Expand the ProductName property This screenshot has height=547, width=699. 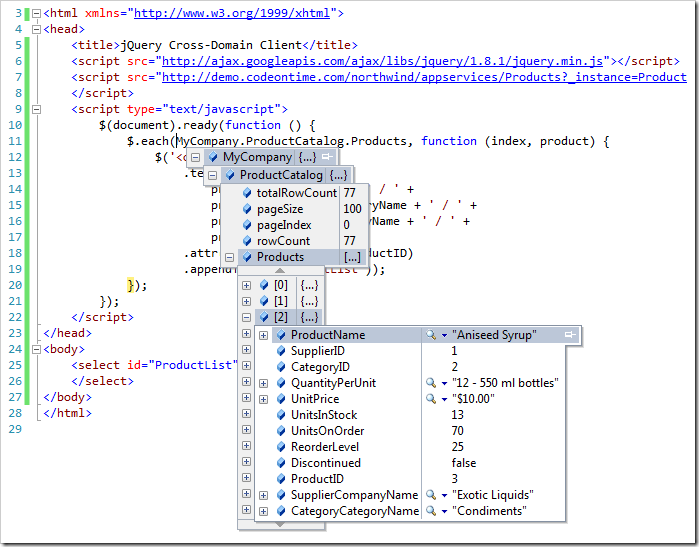click(x=263, y=335)
